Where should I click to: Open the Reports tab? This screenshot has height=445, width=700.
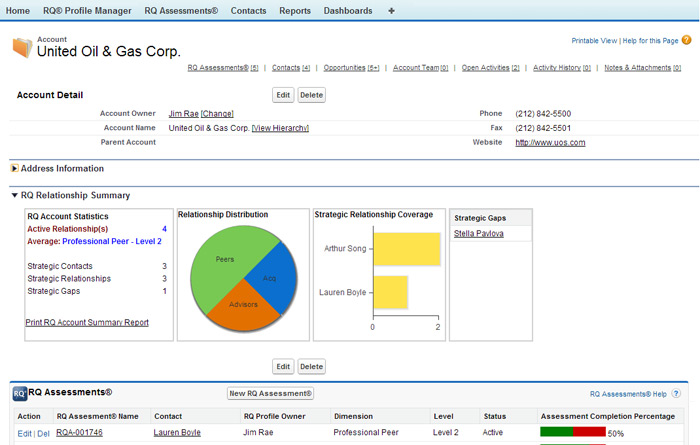tap(295, 11)
